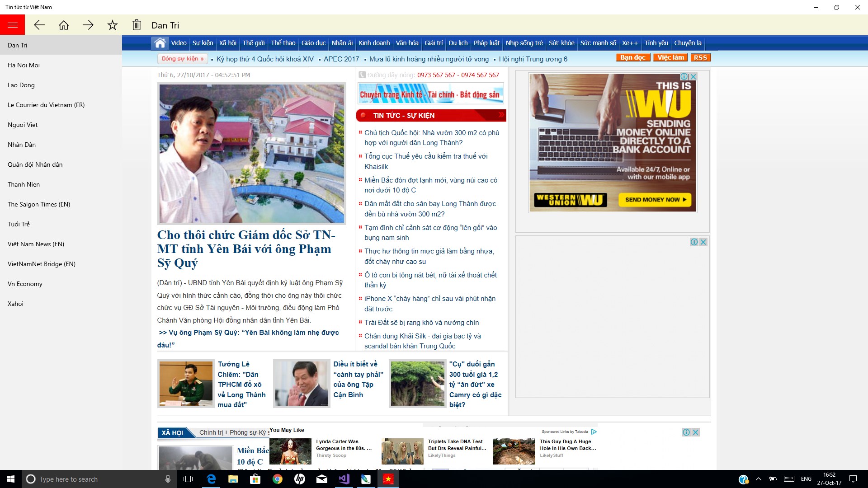The height and width of the screenshot is (488, 868).
Task: Toggle the touch keyboard in system tray
Action: 789,479
